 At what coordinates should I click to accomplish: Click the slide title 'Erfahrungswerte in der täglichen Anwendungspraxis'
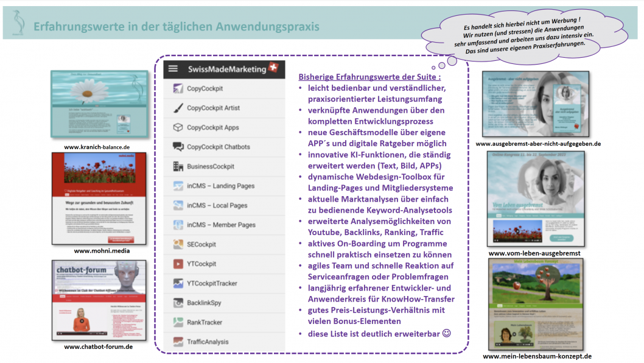point(176,26)
